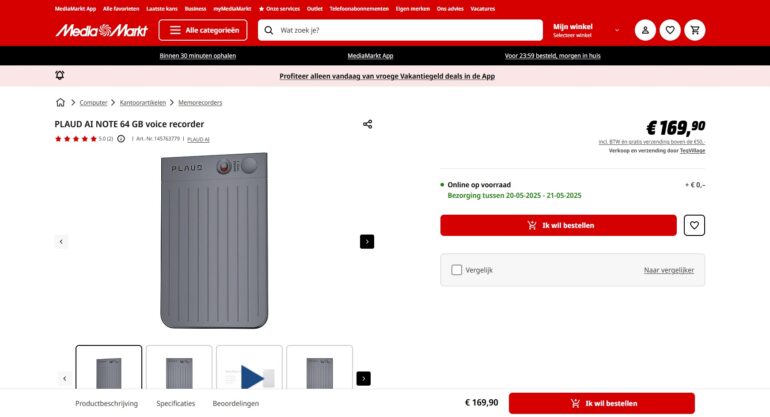
Task: Open Vacatures menu item
Action: [483, 9]
